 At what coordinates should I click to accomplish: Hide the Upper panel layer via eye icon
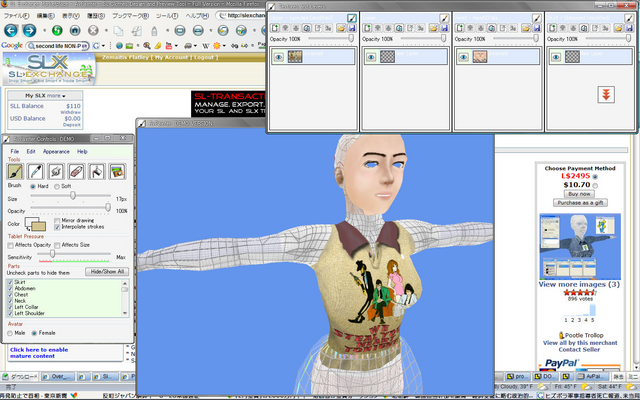(278, 57)
